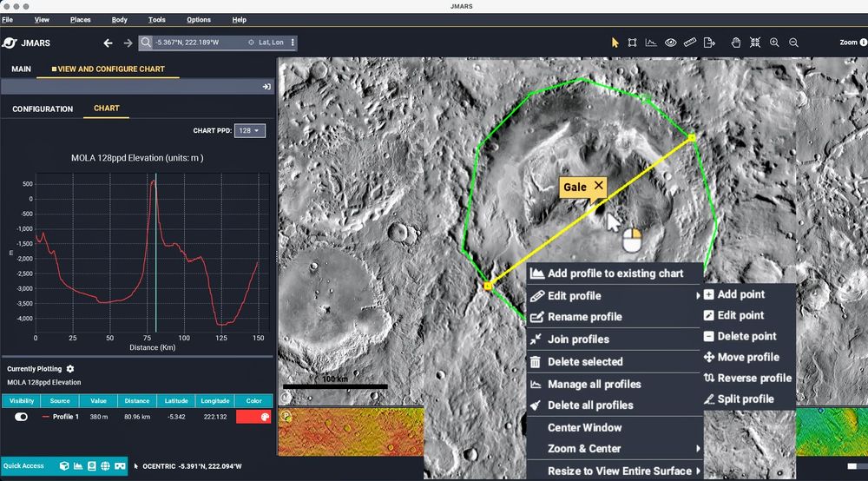Choose Join profiles
The image size is (868, 481).
pos(615,339)
